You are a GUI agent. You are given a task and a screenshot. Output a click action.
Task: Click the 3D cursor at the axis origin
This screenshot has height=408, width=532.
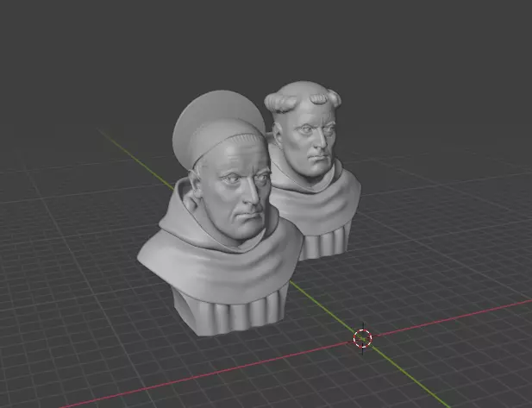click(363, 338)
